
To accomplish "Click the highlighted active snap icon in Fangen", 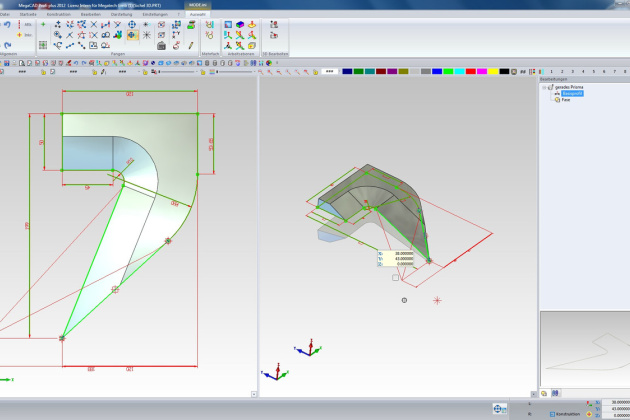I will pyautogui.click(x=132, y=35).
